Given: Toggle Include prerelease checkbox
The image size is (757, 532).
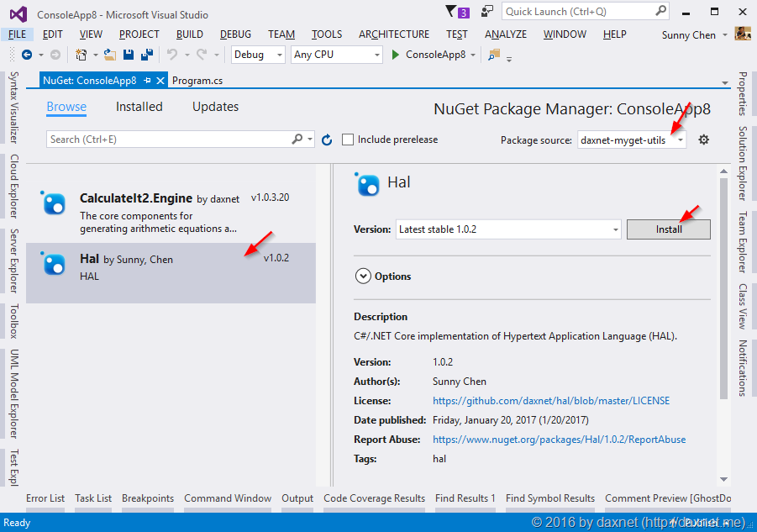Looking at the screenshot, I should click(x=348, y=140).
